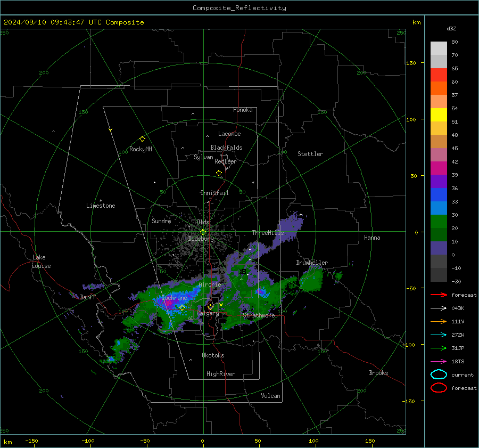Click the orange 57-60 dBZ legend swatch

pos(439,88)
